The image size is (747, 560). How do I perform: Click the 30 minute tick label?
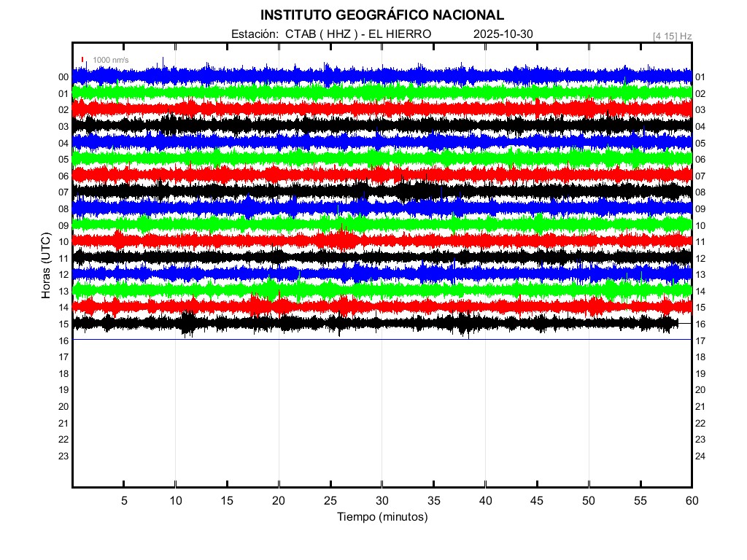(382, 500)
